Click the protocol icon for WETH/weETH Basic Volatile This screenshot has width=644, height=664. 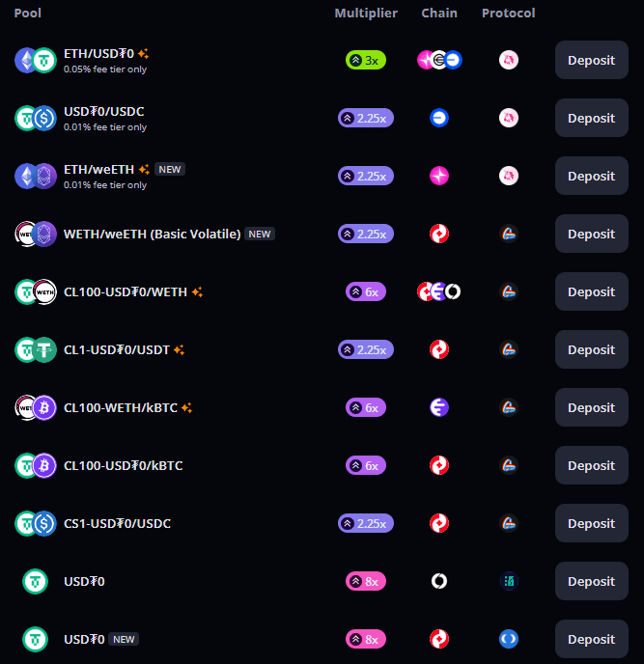click(x=509, y=234)
